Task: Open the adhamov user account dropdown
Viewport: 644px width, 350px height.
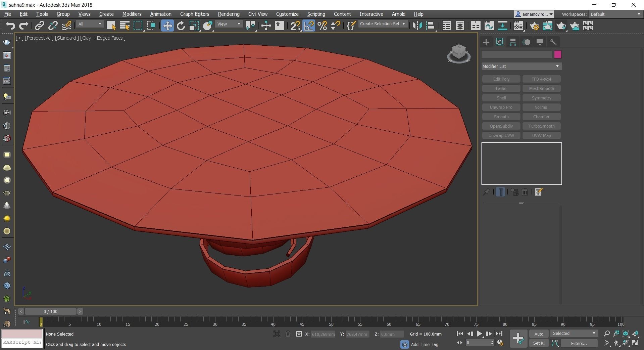Action: (534, 14)
